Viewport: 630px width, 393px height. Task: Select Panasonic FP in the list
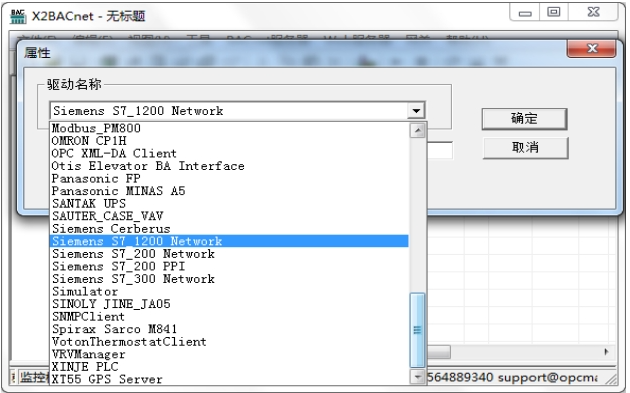click(229, 178)
